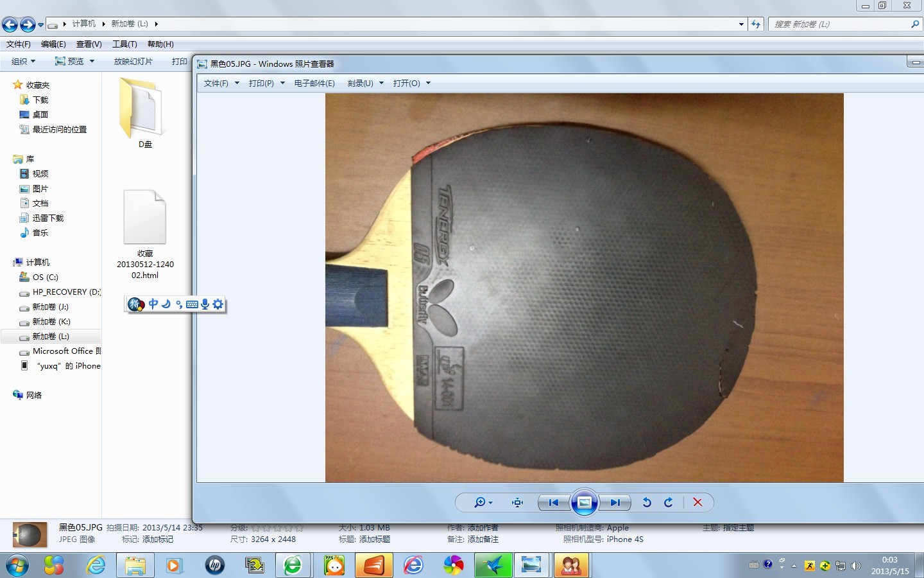Viewport: 924px width, 578px height.
Task: Open HP icon in taskbar
Action: 215,565
